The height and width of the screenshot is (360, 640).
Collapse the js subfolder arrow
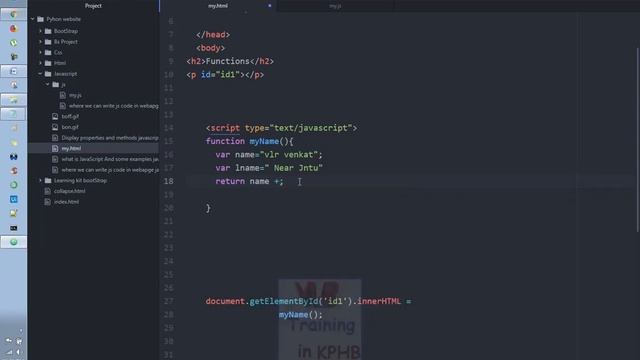(48, 84)
